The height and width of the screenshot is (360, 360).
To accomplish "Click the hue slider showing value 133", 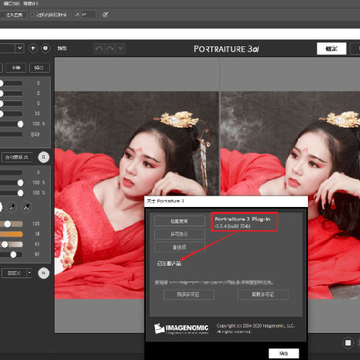I will tap(11, 224).
